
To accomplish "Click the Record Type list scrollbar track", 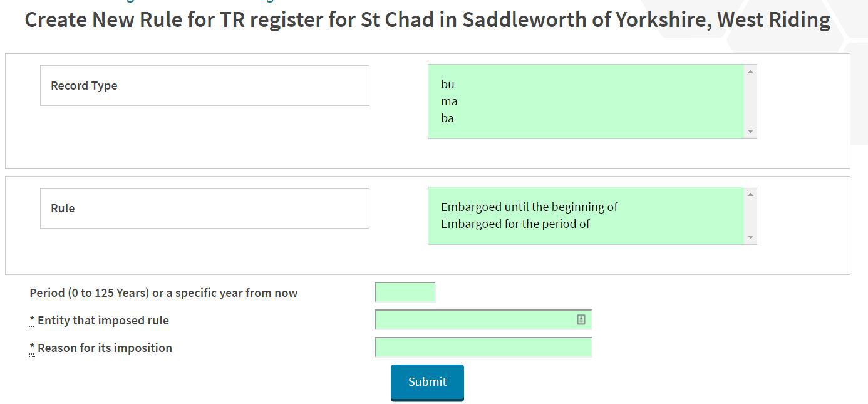I will (750, 101).
